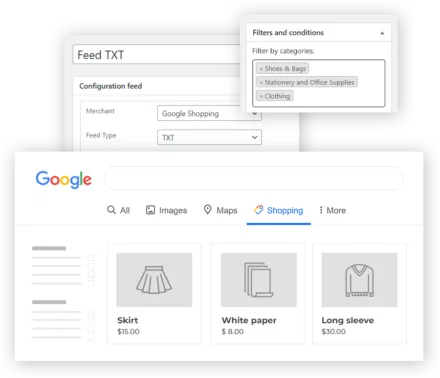The height and width of the screenshot is (378, 440).
Task: Click the magnifier icon beside All
Action: click(111, 210)
